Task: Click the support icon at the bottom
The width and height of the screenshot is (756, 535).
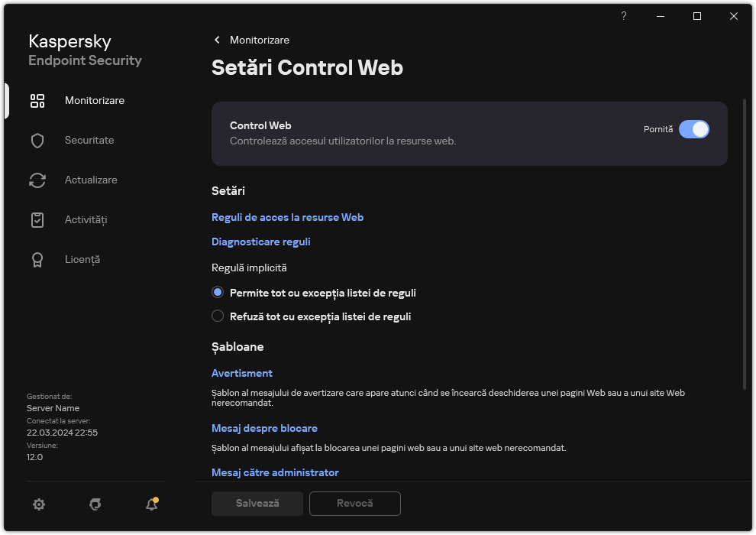Action: pos(95,504)
